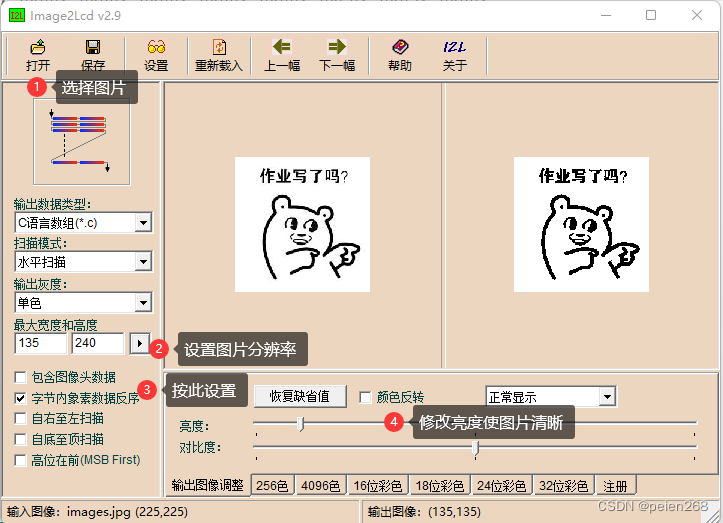Viewport: 723px width, 523px height.
Task: Go to previous image with 上一幅 arrow
Action: pyautogui.click(x=282, y=47)
